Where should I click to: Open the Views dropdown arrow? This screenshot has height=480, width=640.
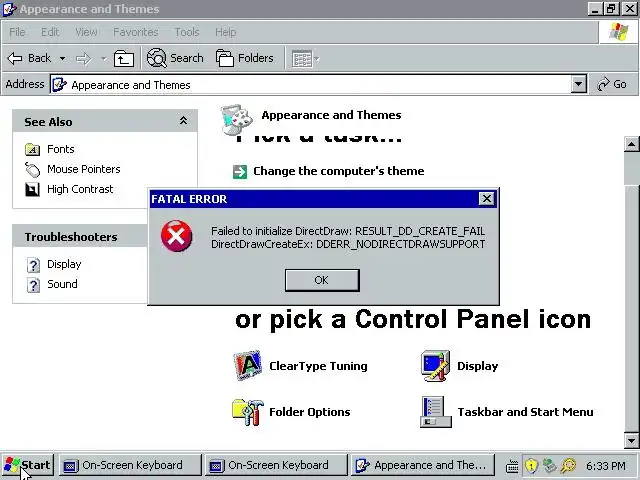pos(317,59)
